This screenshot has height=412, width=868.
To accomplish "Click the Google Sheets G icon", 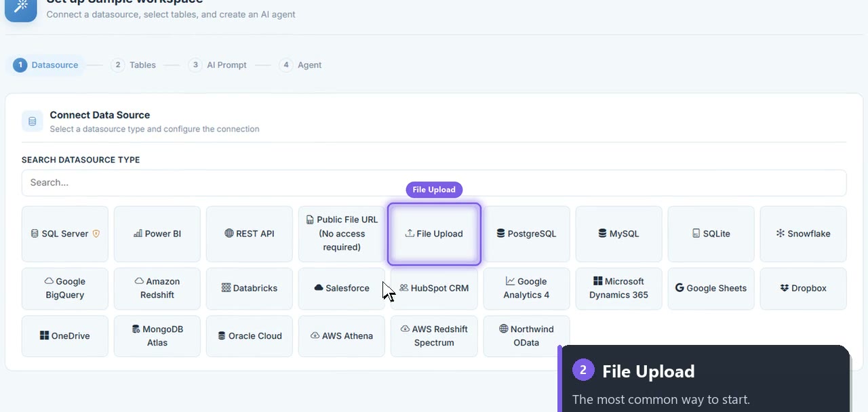I will point(679,288).
